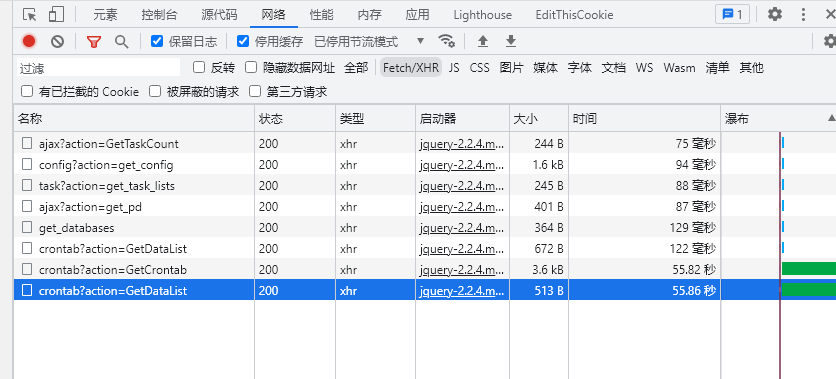Switch to 元素 tab

[105, 15]
